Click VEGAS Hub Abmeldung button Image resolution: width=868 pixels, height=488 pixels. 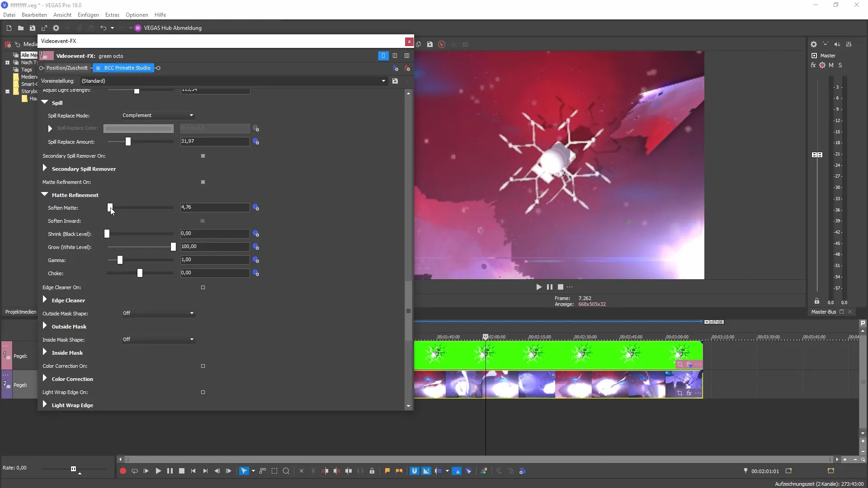click(x=168, y=28)
